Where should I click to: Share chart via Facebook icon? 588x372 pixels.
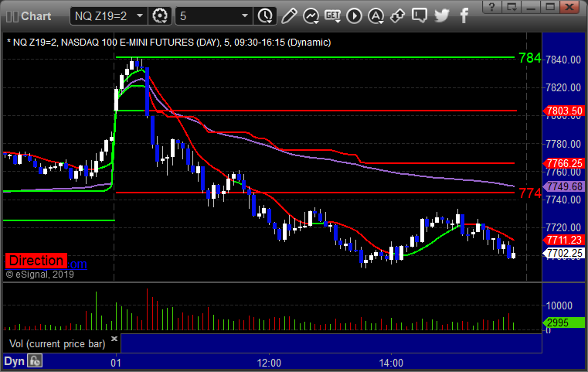(464, 16)
